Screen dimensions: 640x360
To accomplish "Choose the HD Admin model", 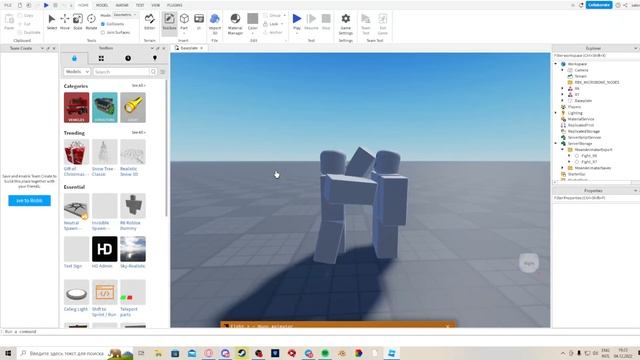I will click(104, 252).
